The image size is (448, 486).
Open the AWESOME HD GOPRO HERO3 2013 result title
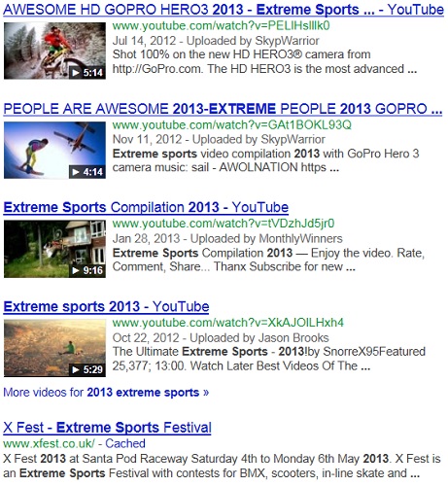(x=224, y=10)
